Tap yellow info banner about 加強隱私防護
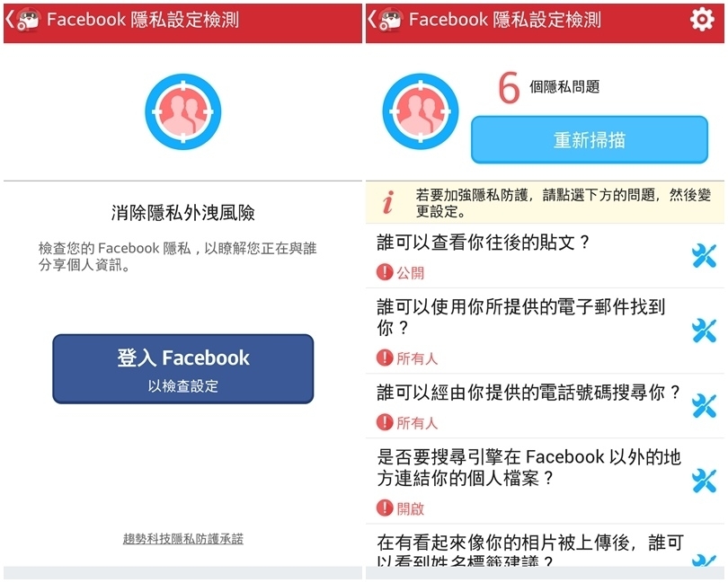Image resolution: width=728 pixels, height=583 pixels. tap(545, 203)
